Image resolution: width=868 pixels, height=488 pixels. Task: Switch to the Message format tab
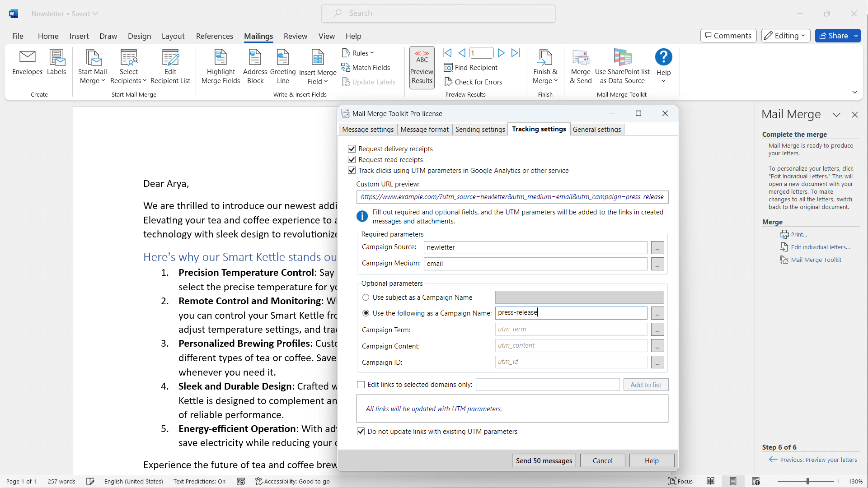tap(424, 130)
